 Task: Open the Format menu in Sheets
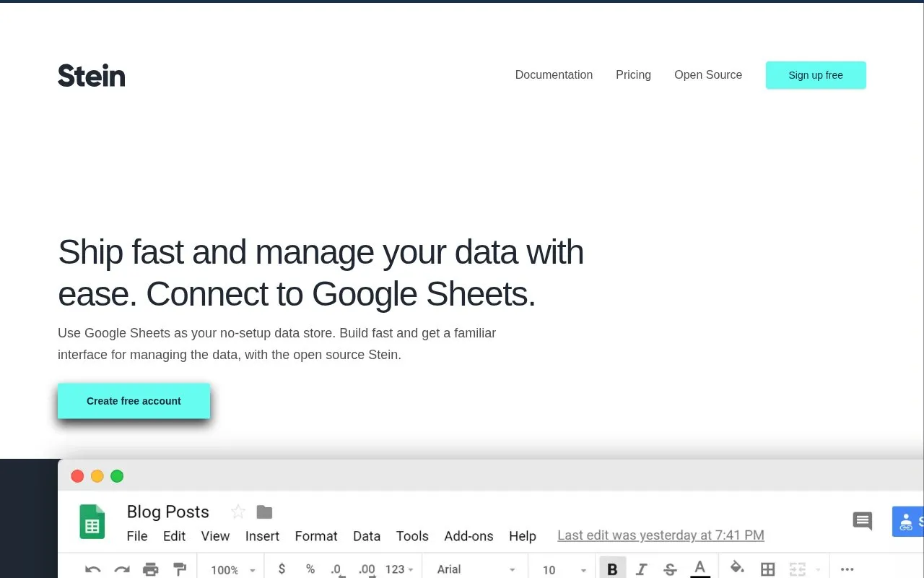(316, 536)
